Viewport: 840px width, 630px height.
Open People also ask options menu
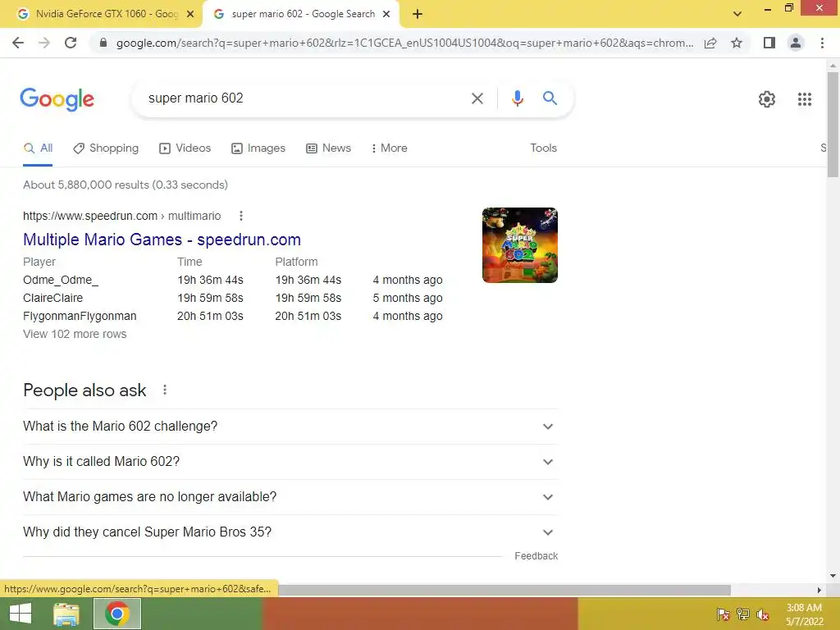[x=165, y=390]
